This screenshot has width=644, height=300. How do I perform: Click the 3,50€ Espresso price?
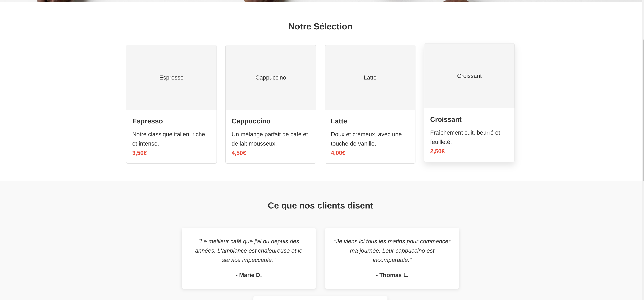coord(139,153)
